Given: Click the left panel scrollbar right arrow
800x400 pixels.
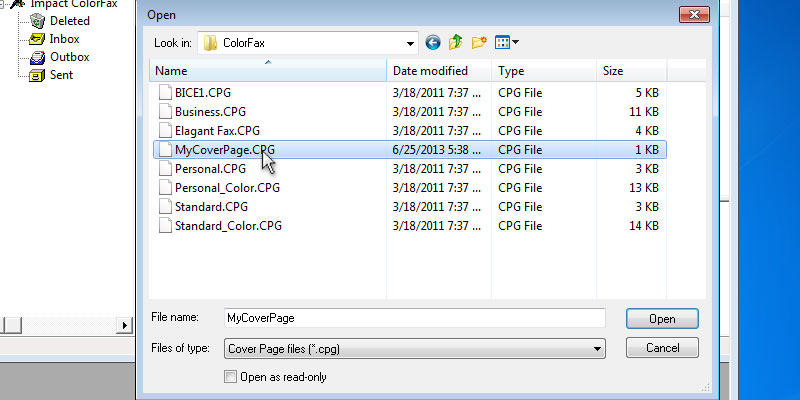Looking at the screenshot, I should point(126,326).
